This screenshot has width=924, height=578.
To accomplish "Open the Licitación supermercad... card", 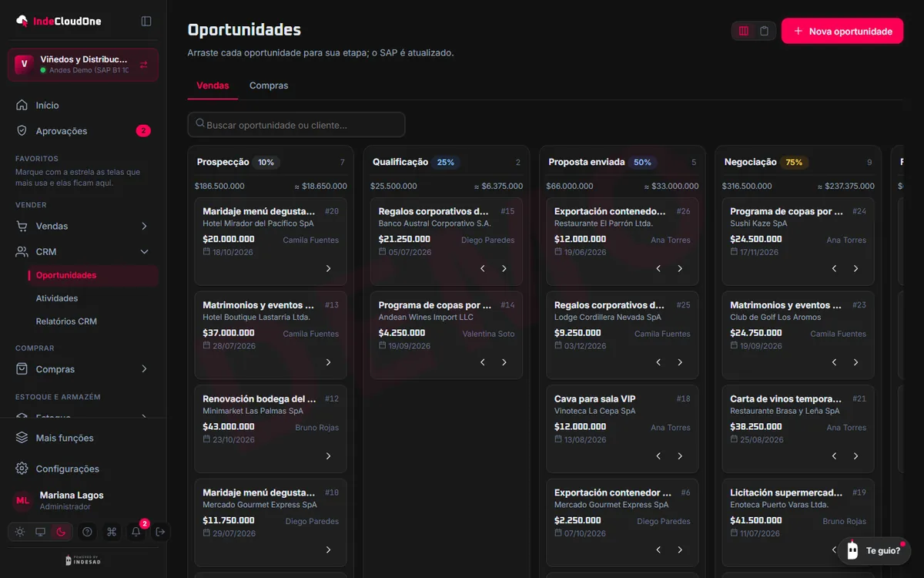I will click(798, 522).
